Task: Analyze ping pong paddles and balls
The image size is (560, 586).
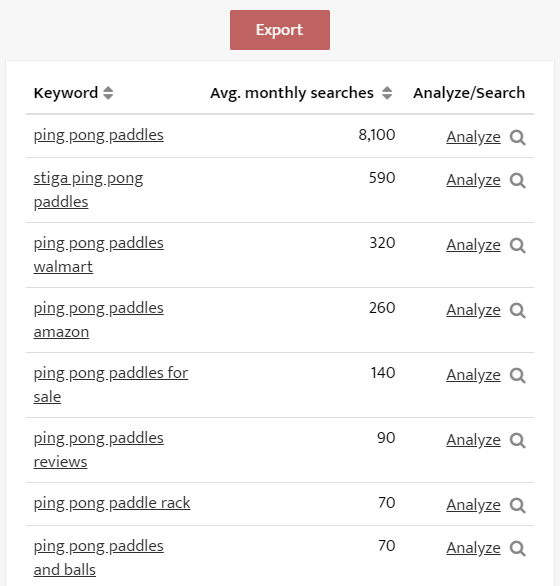Action: coord(473,548)
